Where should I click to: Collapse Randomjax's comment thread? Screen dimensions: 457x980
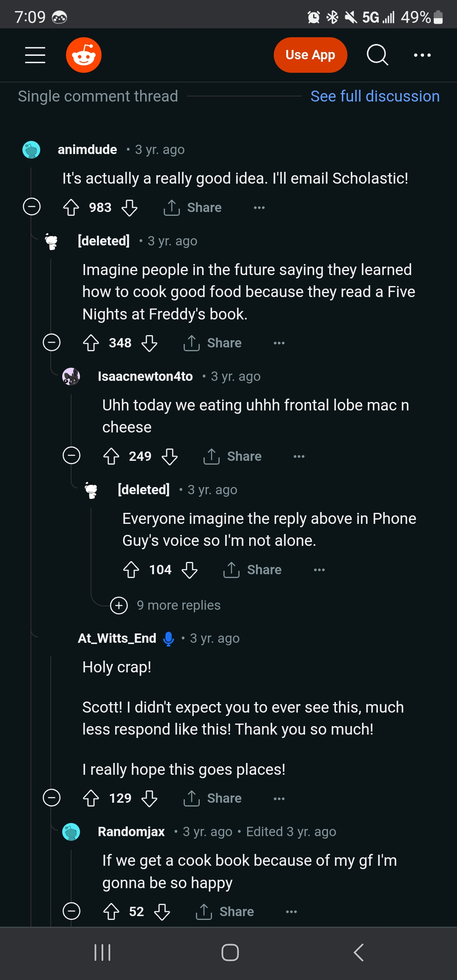tap(72, 911)
